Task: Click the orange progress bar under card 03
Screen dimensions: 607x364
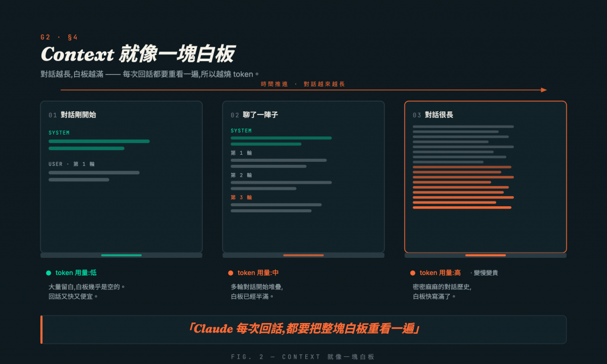Action: pos(485,255)
